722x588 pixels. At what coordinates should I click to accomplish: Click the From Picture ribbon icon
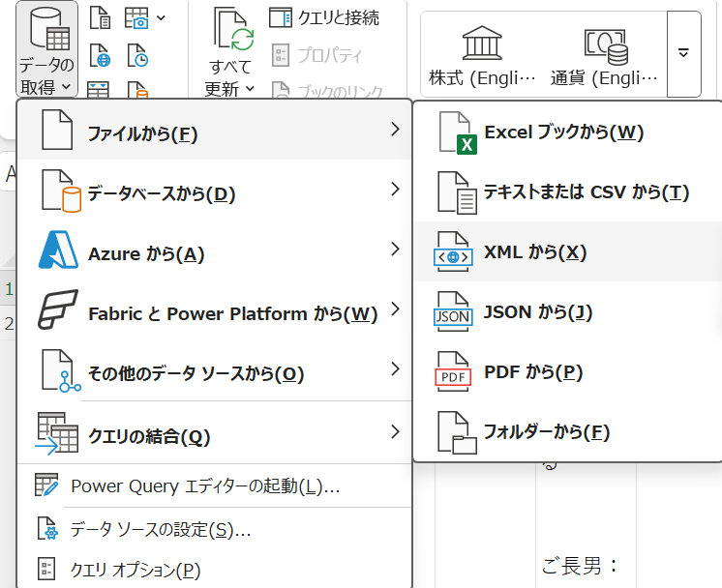click(x=136, y=18)
